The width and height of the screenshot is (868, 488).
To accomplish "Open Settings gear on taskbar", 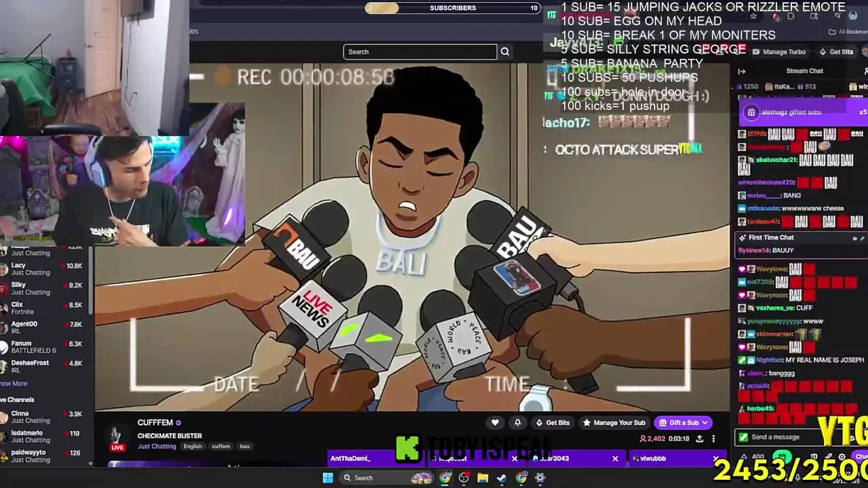I will click(540, 478).
